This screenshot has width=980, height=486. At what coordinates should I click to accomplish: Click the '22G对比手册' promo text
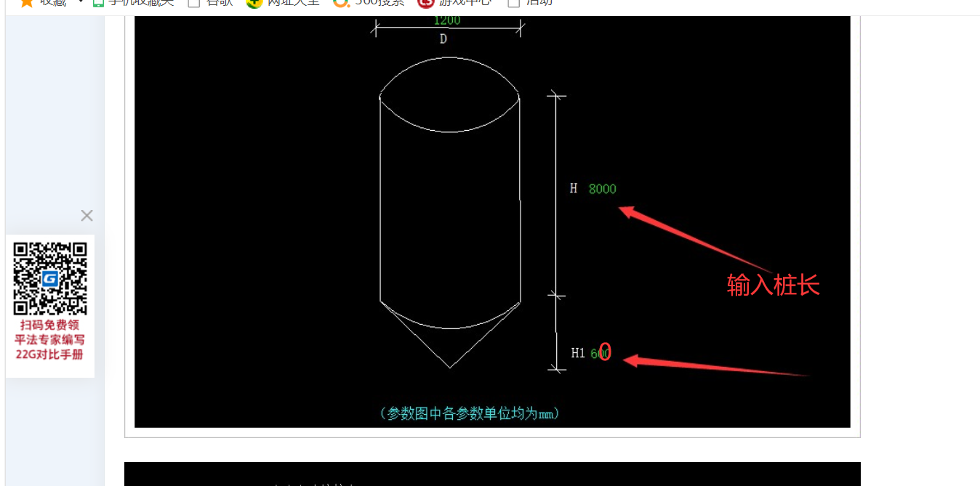(49, 355)
